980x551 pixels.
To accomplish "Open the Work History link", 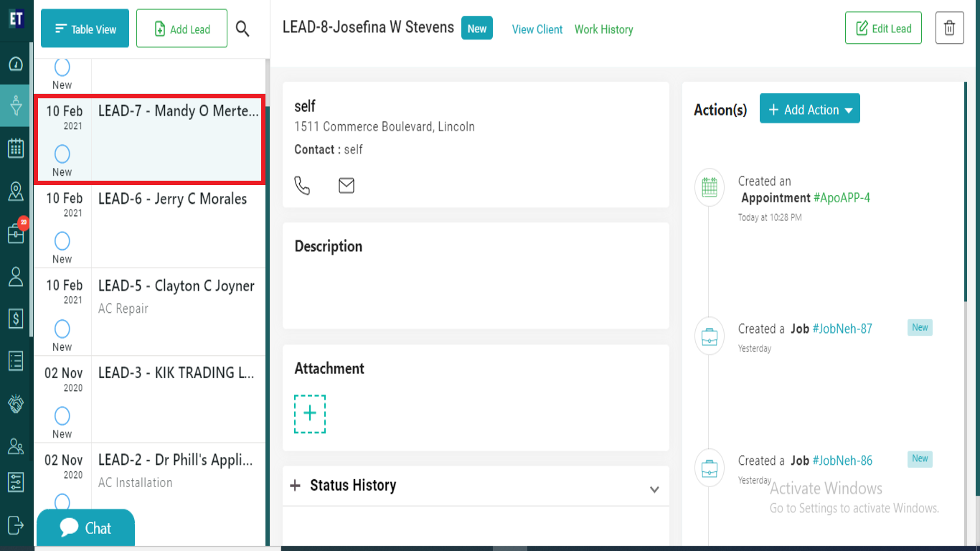I will [x=603, y=29].
